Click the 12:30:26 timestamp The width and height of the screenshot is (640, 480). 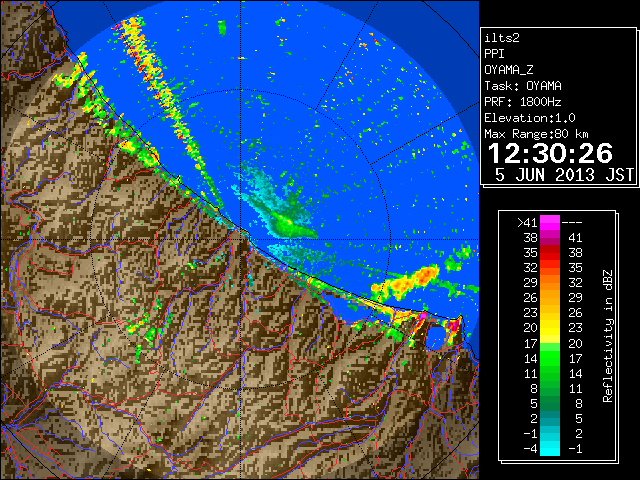pos(550,153)
